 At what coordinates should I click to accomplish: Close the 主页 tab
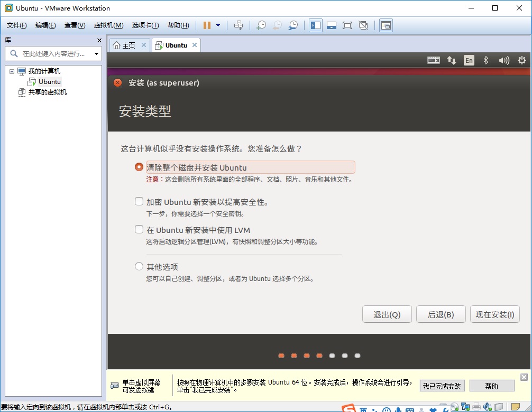coord(144,45)
